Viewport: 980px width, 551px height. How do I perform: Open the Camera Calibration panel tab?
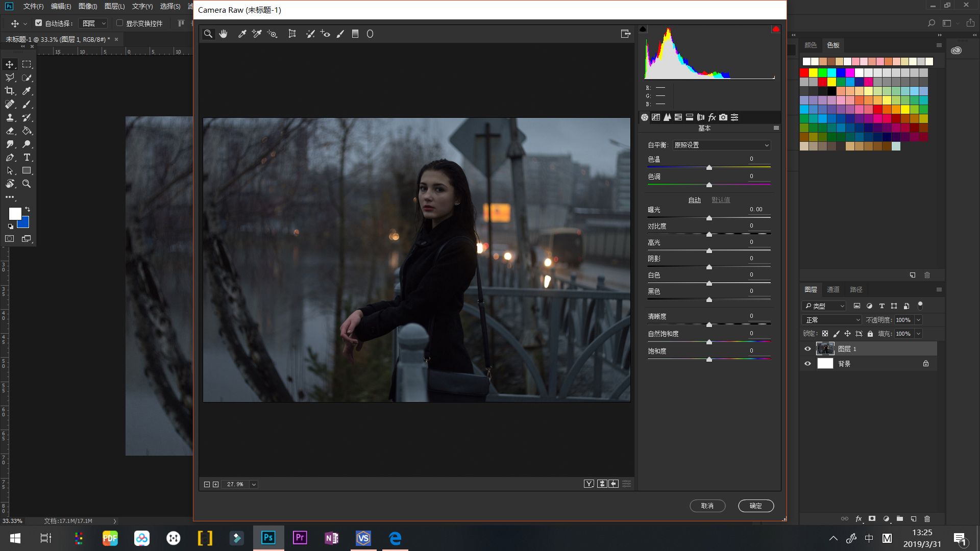pos(723,117)
